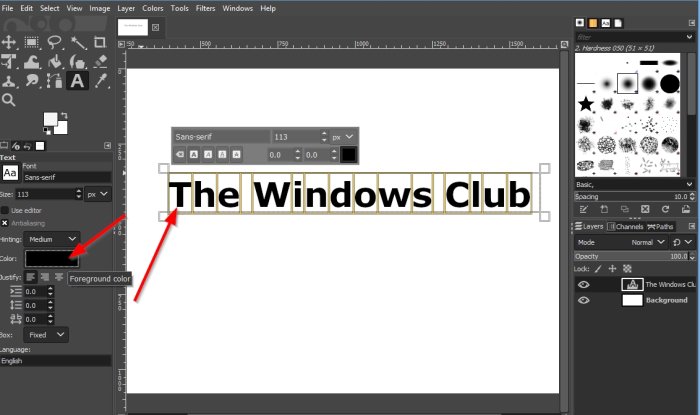Click the Size 113 field in Tool Options
This screenshot has width=700, height=415.
tap(46, 194)
